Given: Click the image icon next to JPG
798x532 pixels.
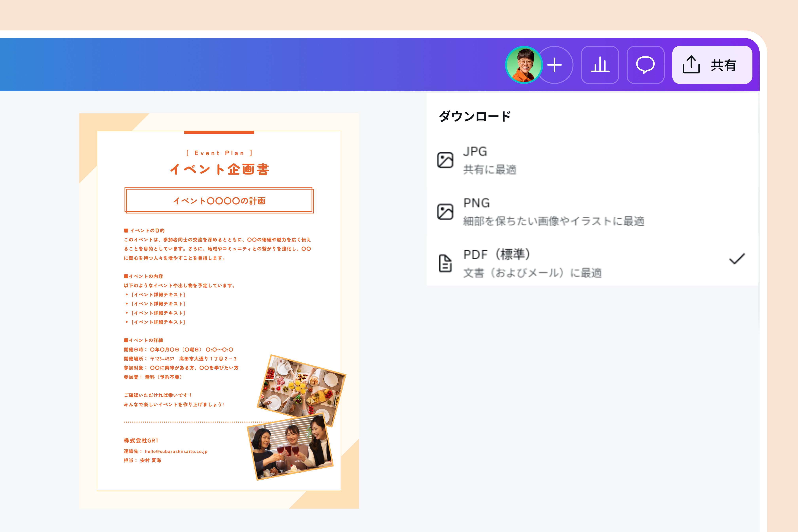Looking at the screenshot, I should point(445,160).
